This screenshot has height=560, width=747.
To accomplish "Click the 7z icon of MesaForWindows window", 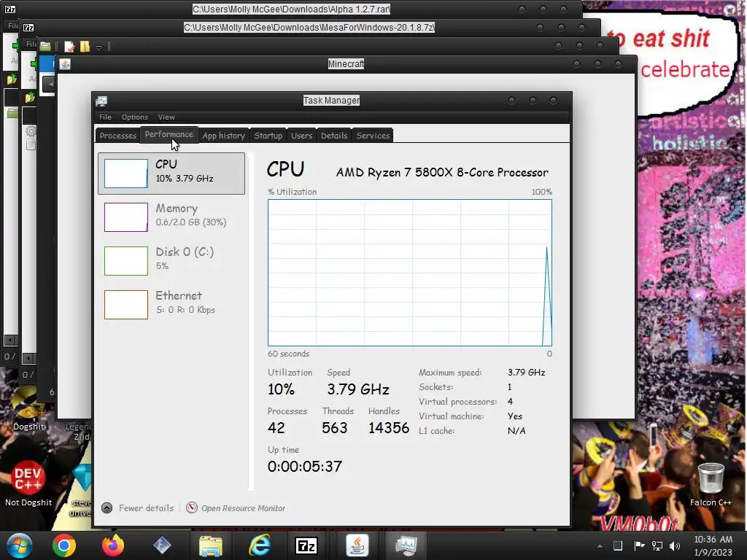I will 28,28.
